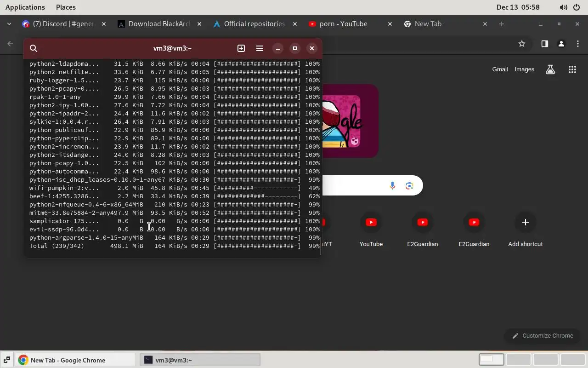588x368 pixels.
Task: Open Search Labs flask icon
Action: [x=550, y=69]
